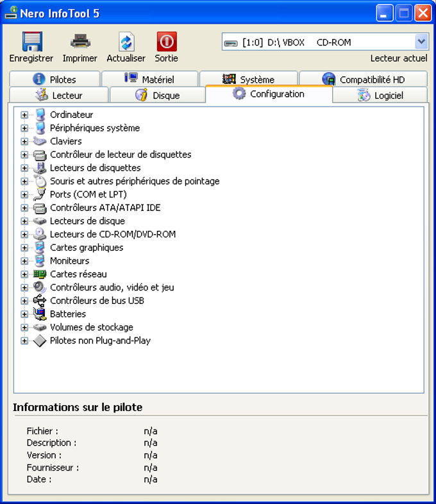This screenshot has width=436, height=504.
Task: Click the Ordinateur computer icon
Action: pos(40,115)
